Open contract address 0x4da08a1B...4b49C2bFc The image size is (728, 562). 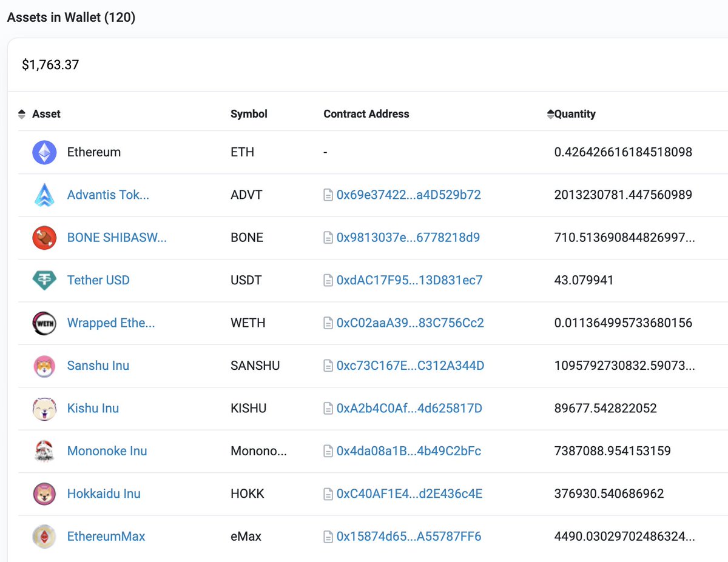[409, 451]
